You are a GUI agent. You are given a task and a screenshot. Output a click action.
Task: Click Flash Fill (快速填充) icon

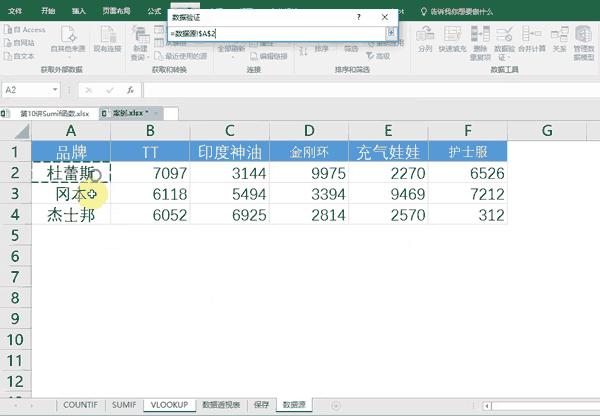tap(452, 39)
